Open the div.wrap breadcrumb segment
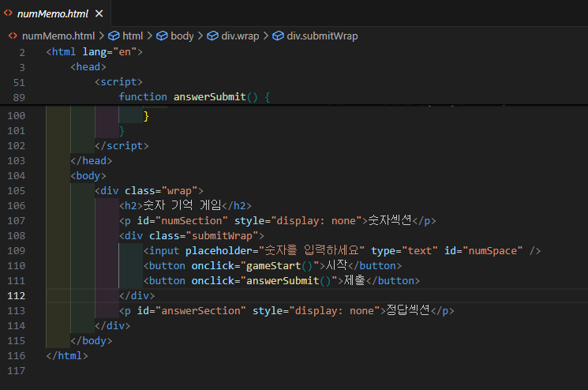This screenshot has height=390, width=588. pyautogui.click(x=240, y=36)
